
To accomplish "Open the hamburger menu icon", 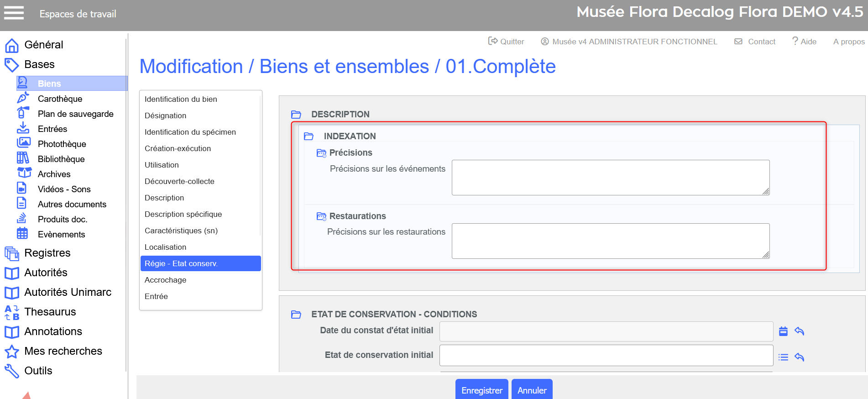I will [x=14, y=13].
